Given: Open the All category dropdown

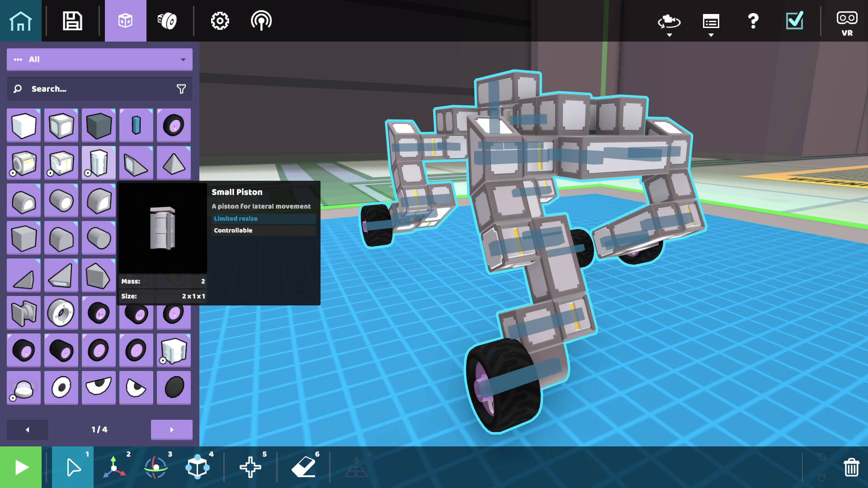Looking at the screenshot, I should click(99, 60).
